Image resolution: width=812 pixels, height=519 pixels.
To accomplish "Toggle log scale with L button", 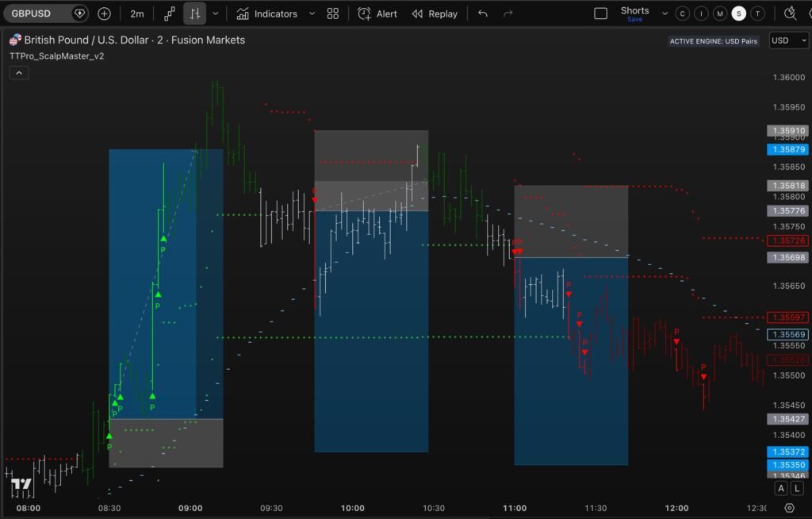I will [797, 489].
